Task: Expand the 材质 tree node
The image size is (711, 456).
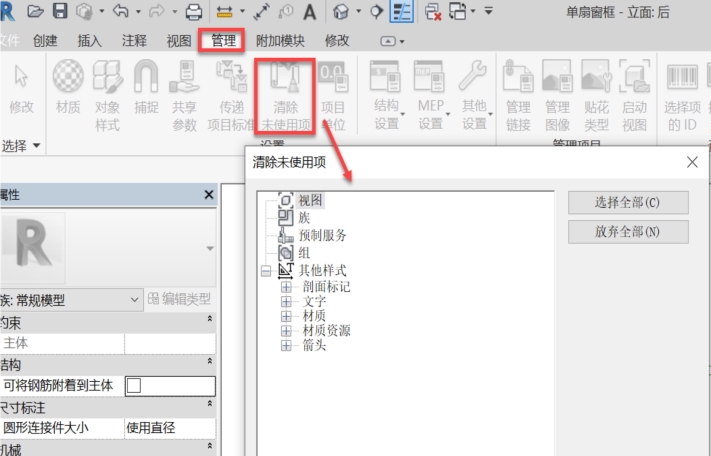Action: click(x=286, y=316)
